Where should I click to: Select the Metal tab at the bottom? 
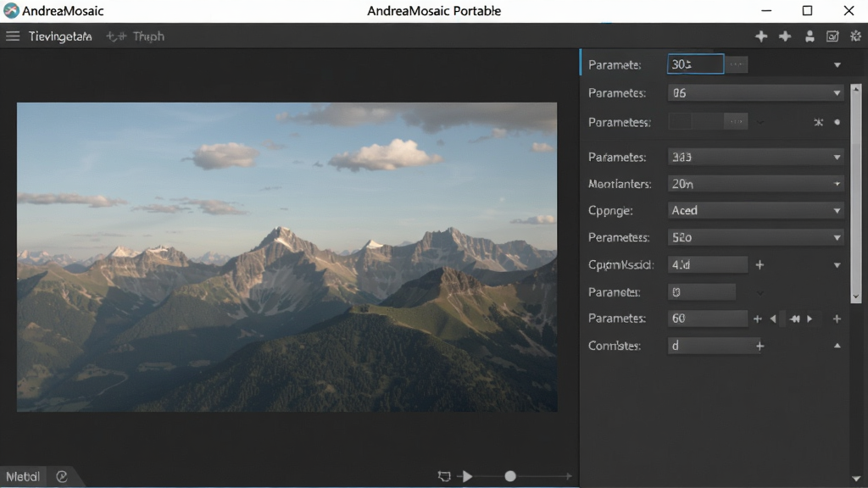[x=23, y=476]
